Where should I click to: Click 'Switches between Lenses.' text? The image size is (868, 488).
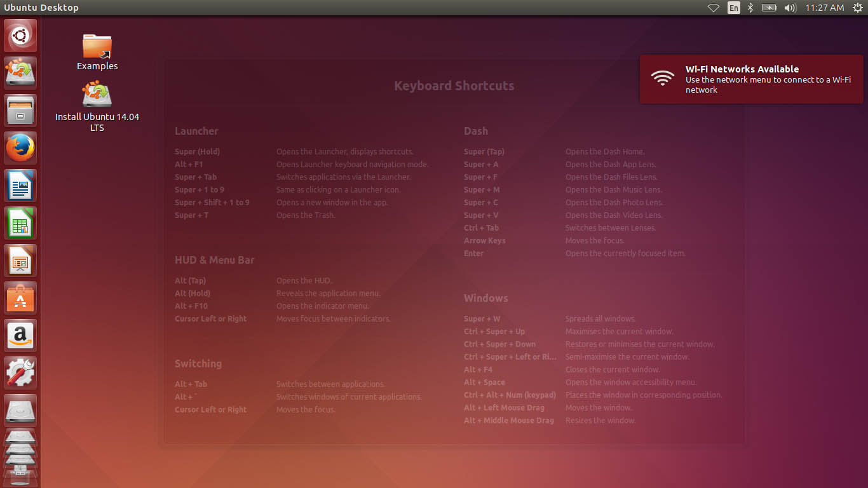[611, 228]
